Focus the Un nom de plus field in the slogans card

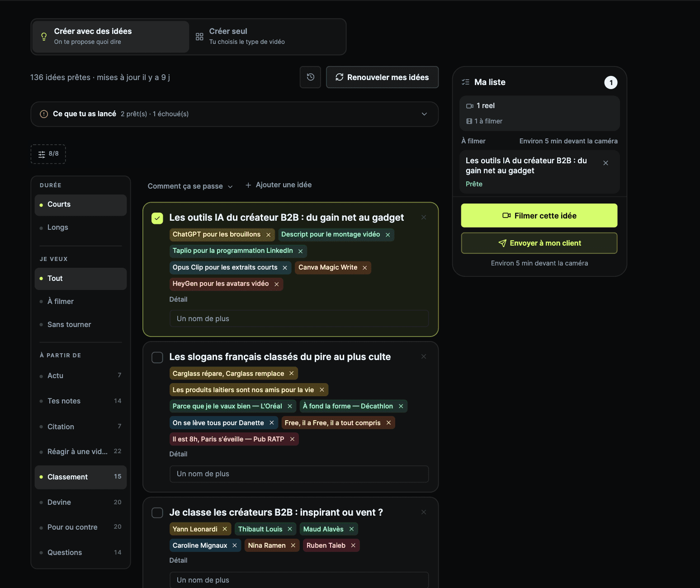pyautogui.click(x=299, y=474)
